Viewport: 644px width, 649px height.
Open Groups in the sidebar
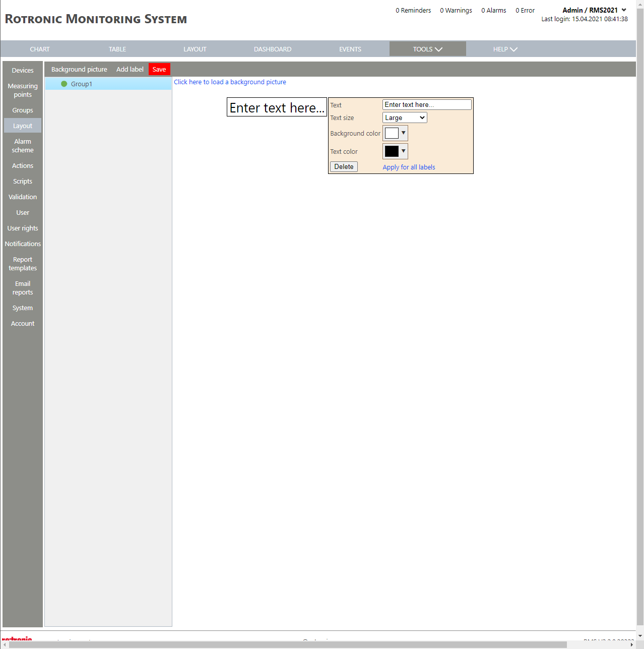[x=23, y=110]
